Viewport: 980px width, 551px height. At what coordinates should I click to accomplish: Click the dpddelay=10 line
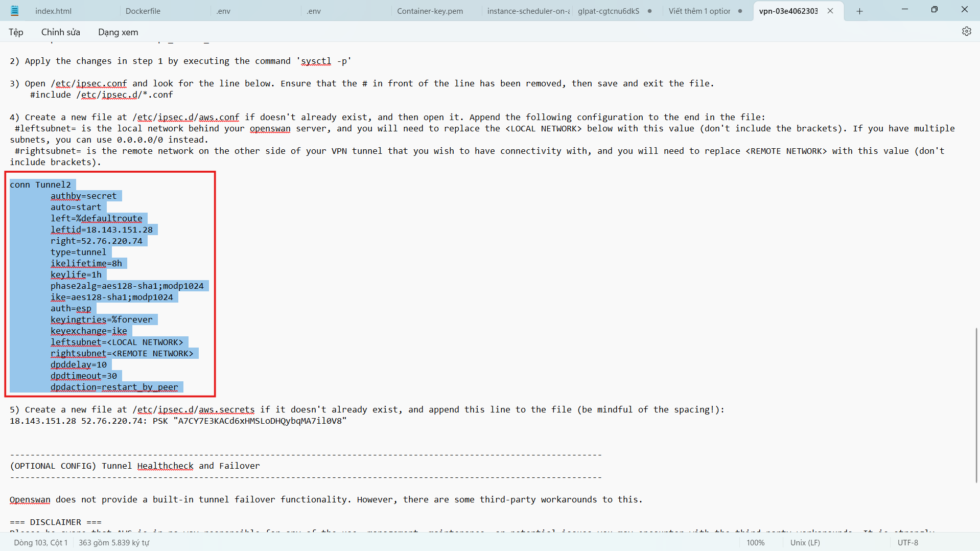pyautogui.click(x=79, y=364)
